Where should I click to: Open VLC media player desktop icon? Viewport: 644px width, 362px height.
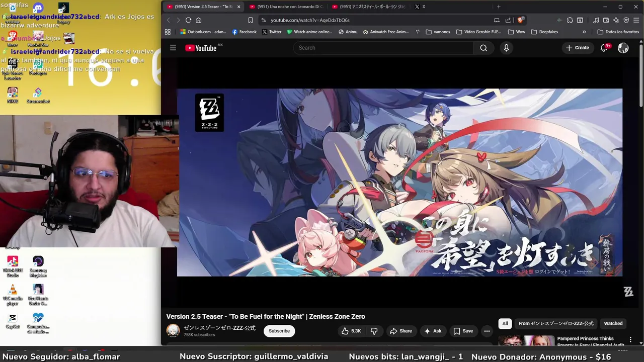(13, 295)
